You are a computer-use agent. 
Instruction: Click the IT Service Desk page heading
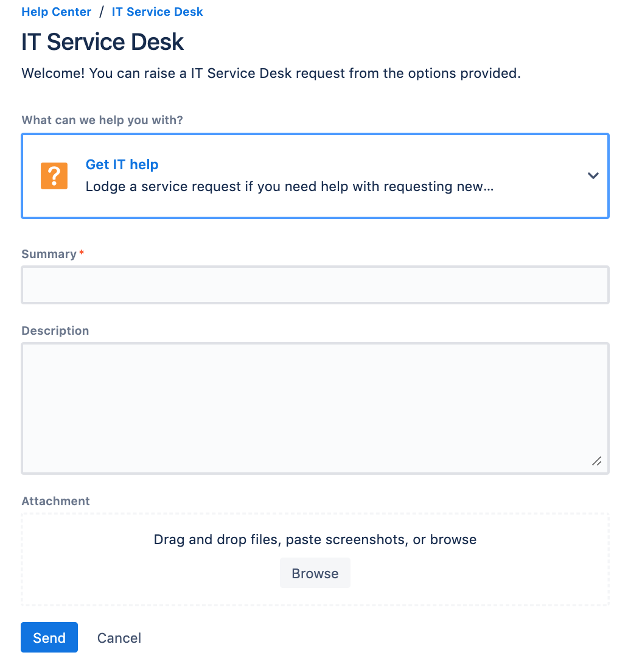(x=102, y=42)
